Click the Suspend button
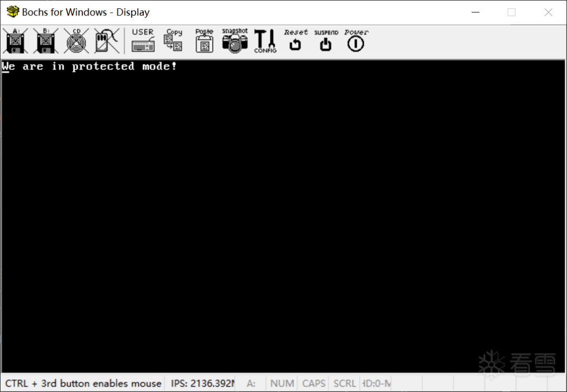This screenshot has width=567, height=392. pyautogui.click(x=326, y=41)
